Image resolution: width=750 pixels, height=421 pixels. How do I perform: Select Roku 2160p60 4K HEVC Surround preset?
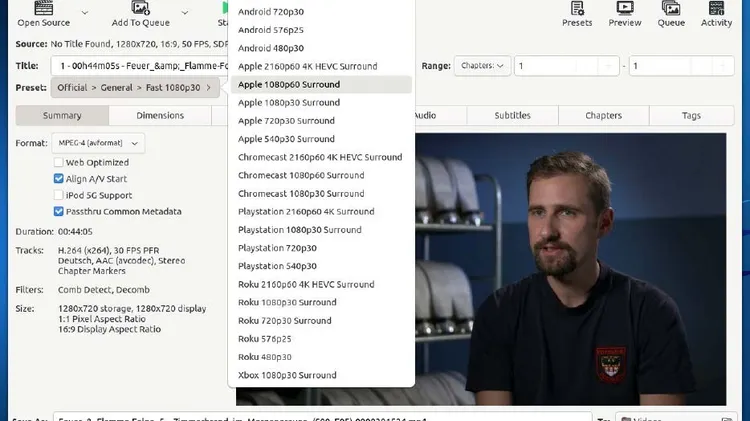pos(321,284)
